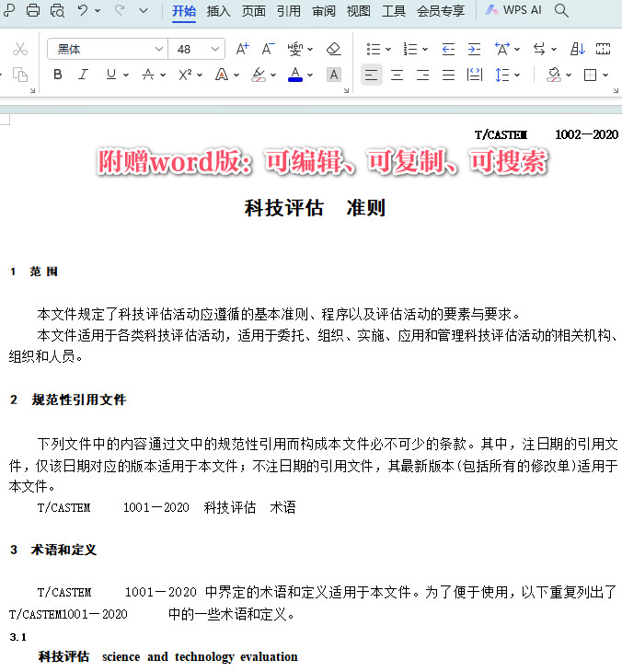Click header text T/CASTEM 1002—2020

tap(547, 134)
